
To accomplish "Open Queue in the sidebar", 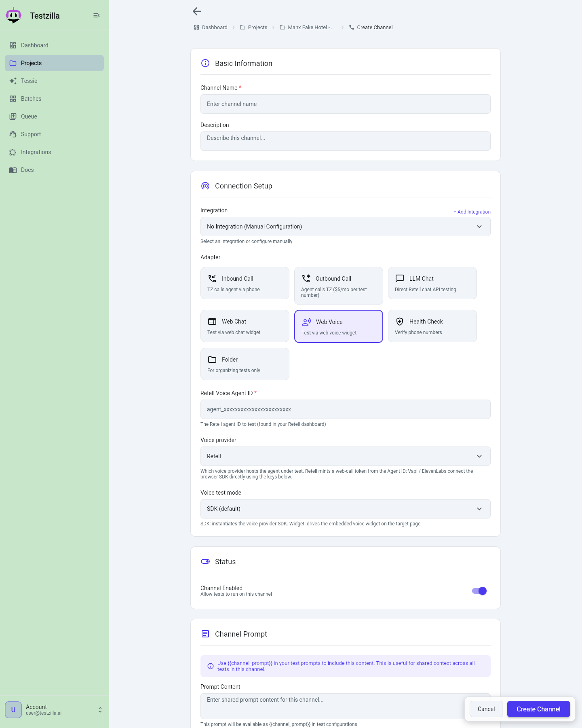I will pos(54,116).
